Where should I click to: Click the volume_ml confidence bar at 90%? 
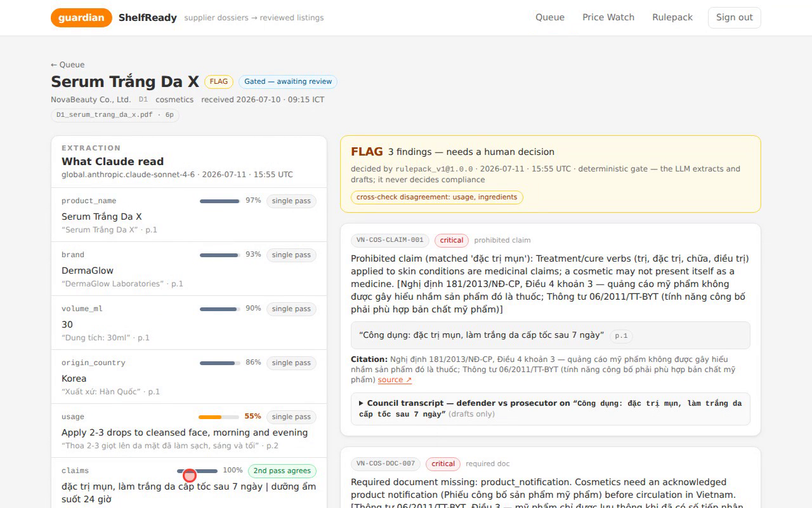[x=220, y=309]
